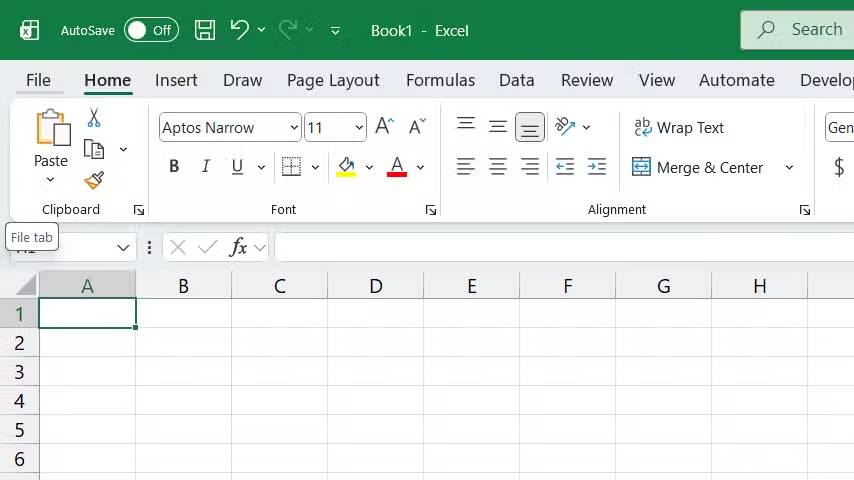Screen dimensions: 854x480
Task: Click the Increase Indent icon
Action: [x=596, y=167]
